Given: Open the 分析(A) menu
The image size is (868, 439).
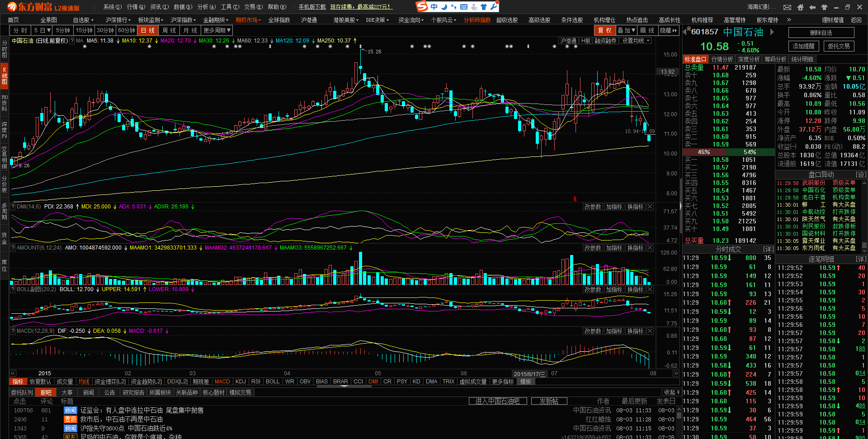Looking at the screenshot, I should [x=207, y=7].
